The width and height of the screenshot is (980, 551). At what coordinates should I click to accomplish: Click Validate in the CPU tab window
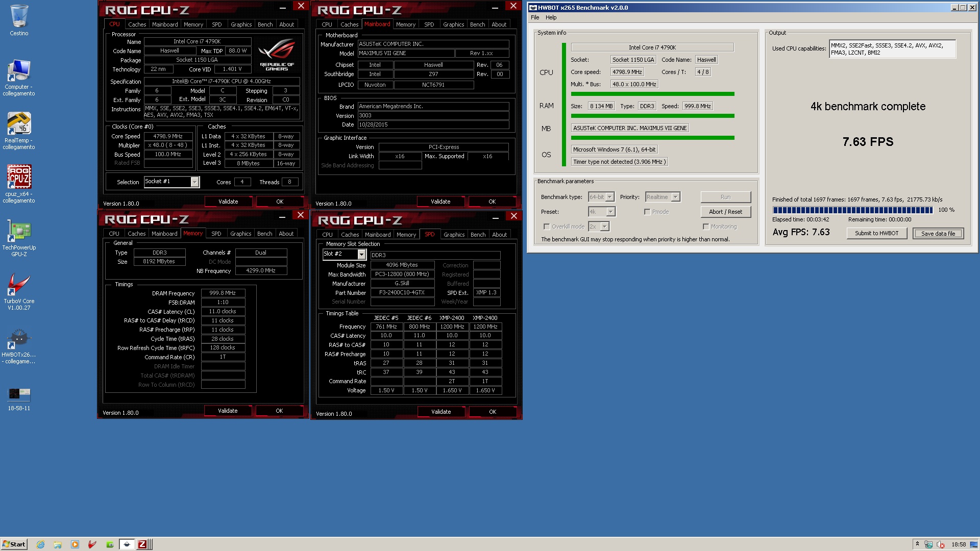[x=228, y=202]
